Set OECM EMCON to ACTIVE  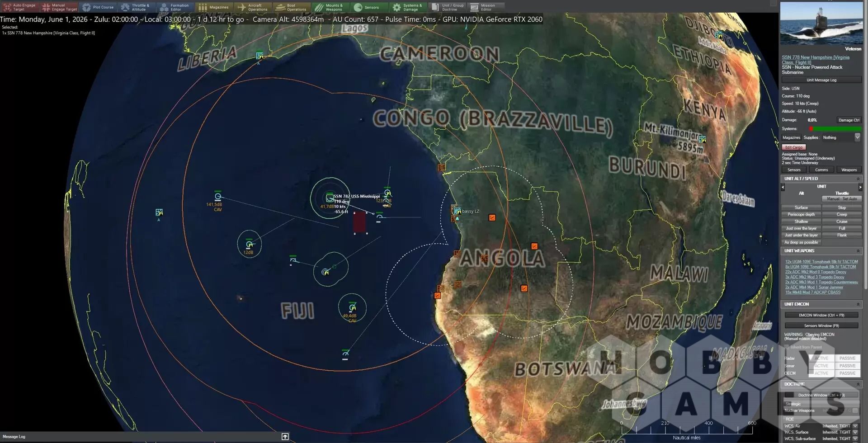point(821,373)
